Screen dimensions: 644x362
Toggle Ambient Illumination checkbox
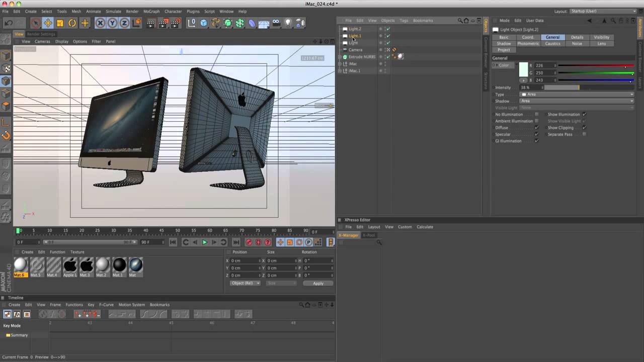coord(536,121)
